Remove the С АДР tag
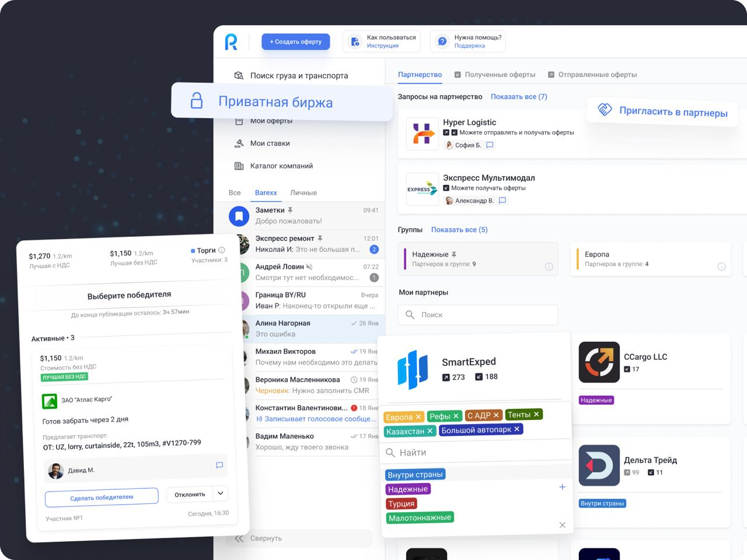This screenshot has height=560, width=747. [497, 415]
